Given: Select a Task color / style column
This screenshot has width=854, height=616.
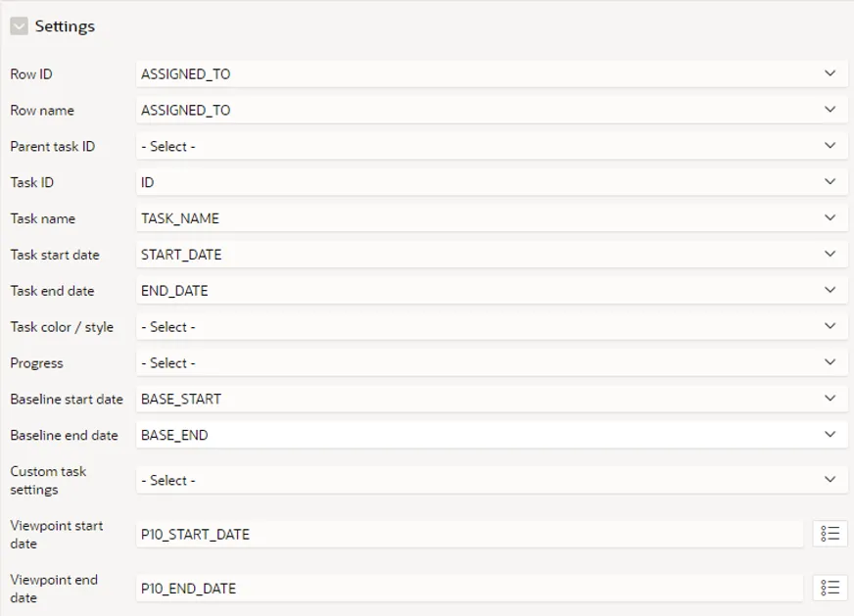Looking at the screenshot, I should tap(491, 327).
